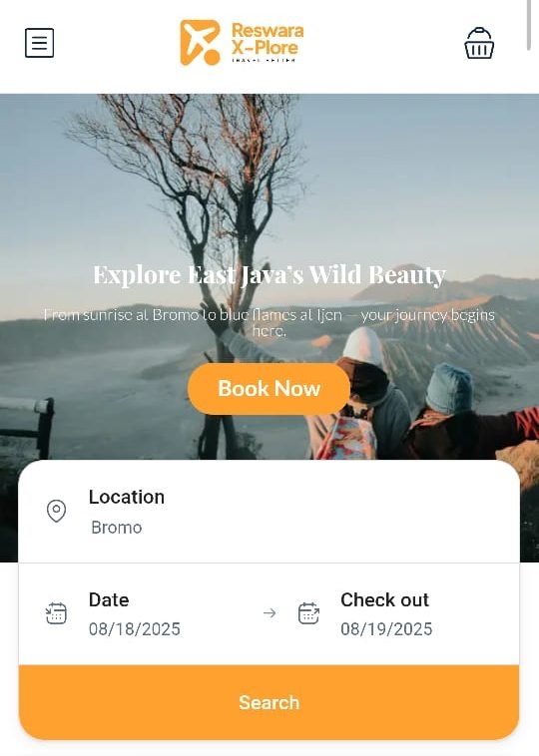
Task: Tap the orange Search button
Action: 269,702
